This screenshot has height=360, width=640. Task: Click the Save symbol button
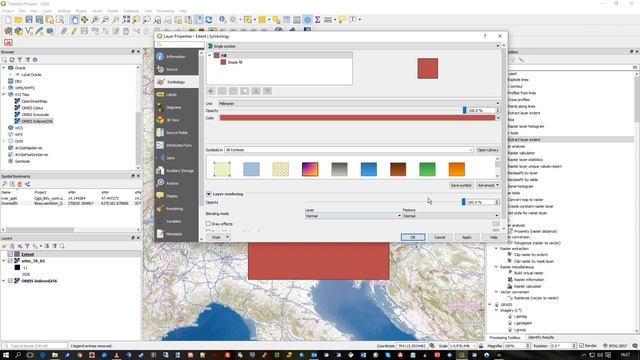[461, 185]
